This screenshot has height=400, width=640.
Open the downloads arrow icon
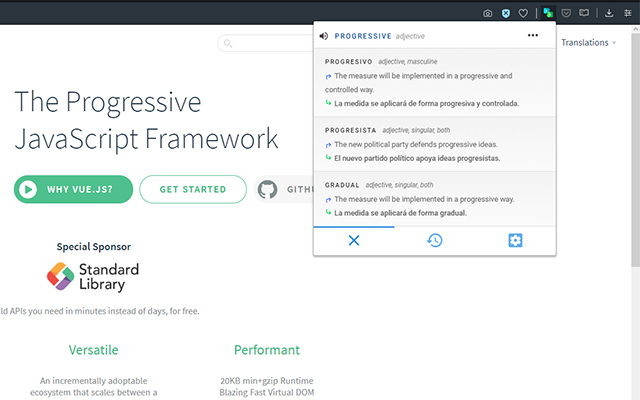point(609,13)
